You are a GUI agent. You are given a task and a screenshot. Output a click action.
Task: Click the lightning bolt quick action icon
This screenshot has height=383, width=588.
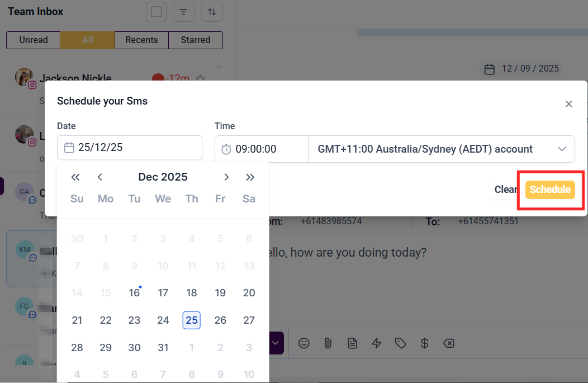(x=377, y=343)
